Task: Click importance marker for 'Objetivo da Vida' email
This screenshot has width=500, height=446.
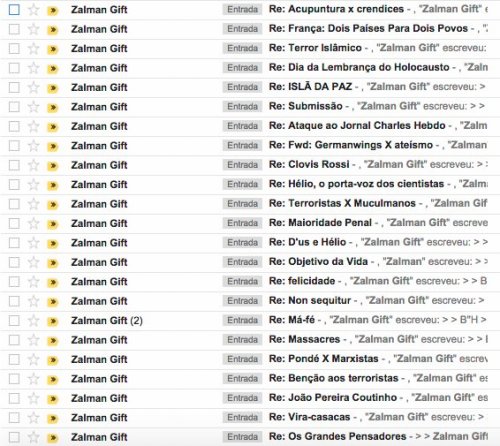Action: [53, 263]
